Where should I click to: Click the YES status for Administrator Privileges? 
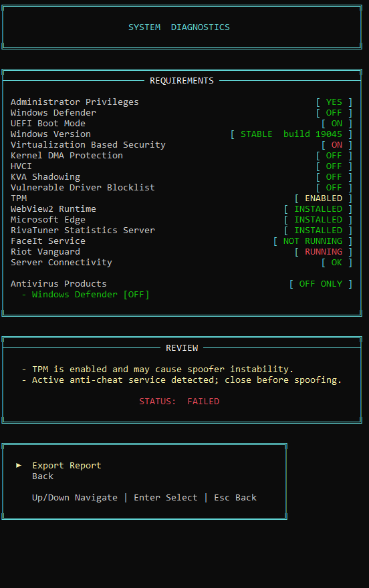tap(334, 102)
